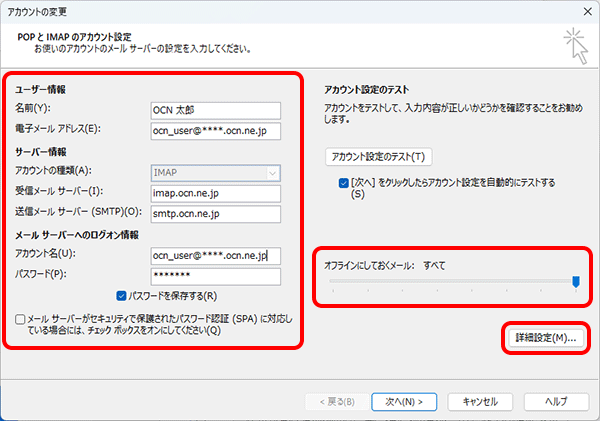
Task: Click the < 戻る(B) back button
Action: (335, 400)
